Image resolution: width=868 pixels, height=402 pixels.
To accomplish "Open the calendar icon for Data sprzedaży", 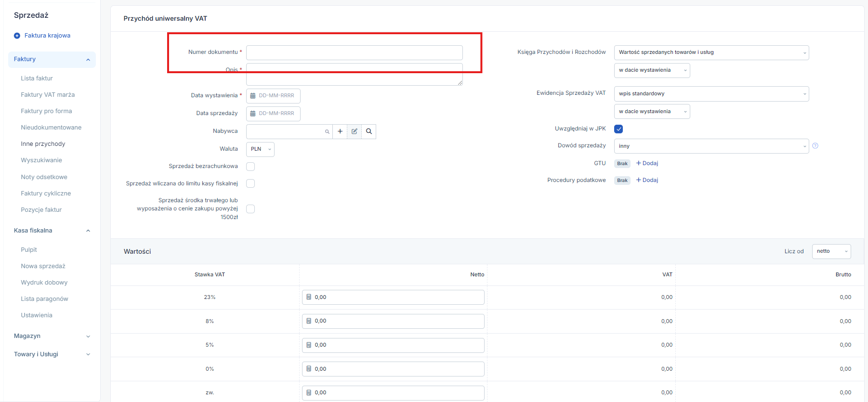I will [253, 114].
